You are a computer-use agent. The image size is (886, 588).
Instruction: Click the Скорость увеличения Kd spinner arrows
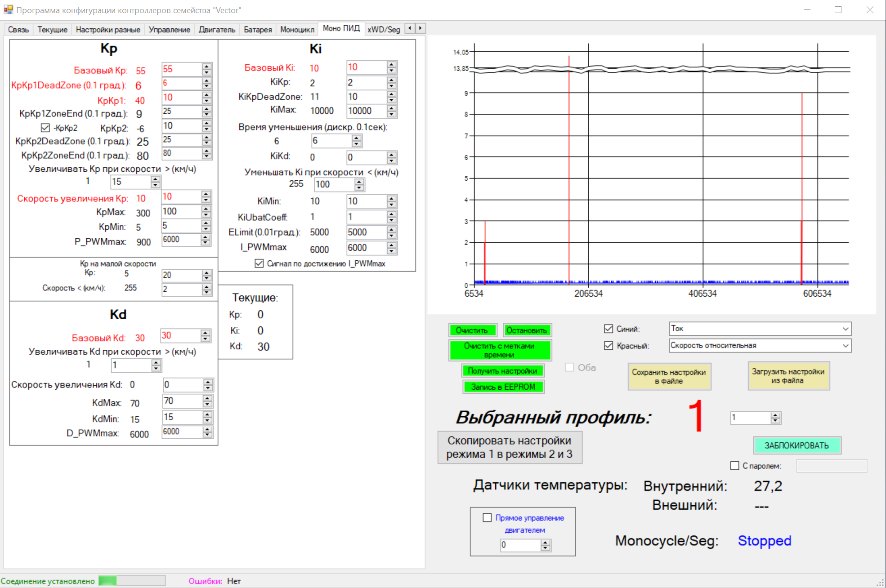208,385
